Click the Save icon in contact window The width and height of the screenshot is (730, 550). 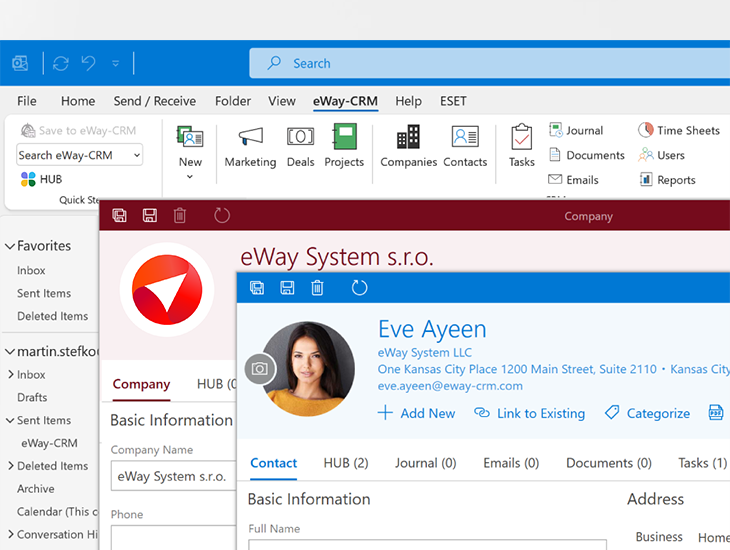(287, 287)
